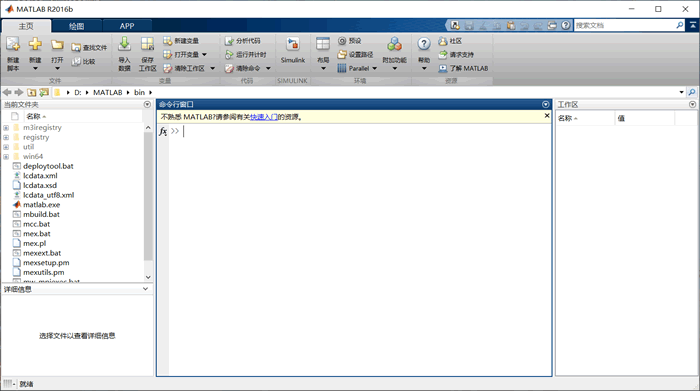Open the command window actions menu button
This screenshot has height=391, width=700.
546,104
